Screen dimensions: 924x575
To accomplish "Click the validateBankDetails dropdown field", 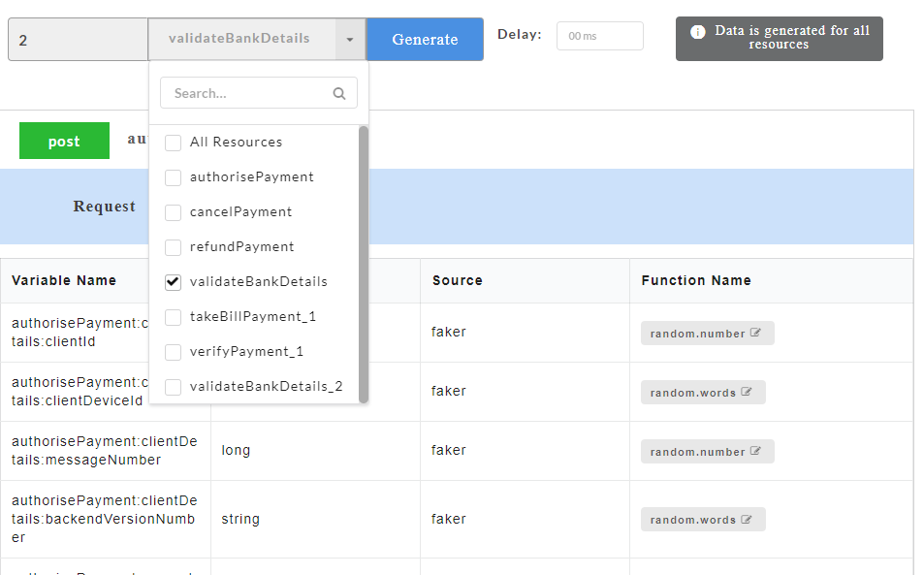I will tap(240, 40).
